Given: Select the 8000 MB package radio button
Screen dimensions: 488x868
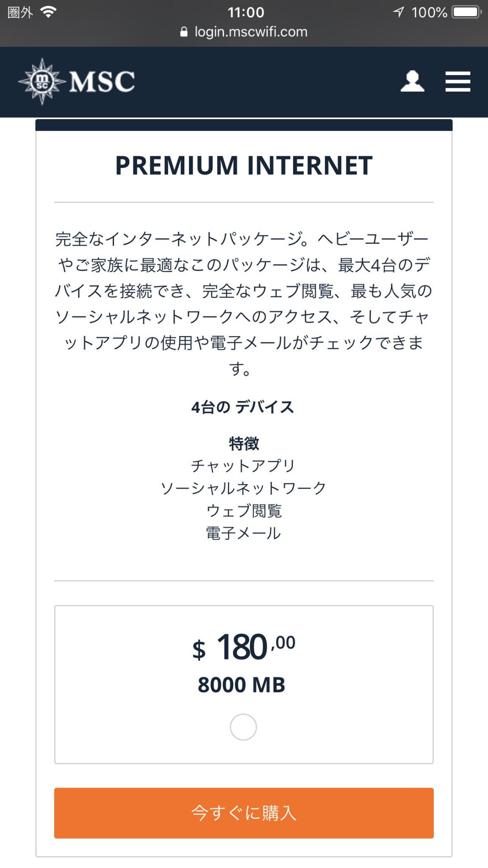Looking at the screenshot, I should coord(243,727).
